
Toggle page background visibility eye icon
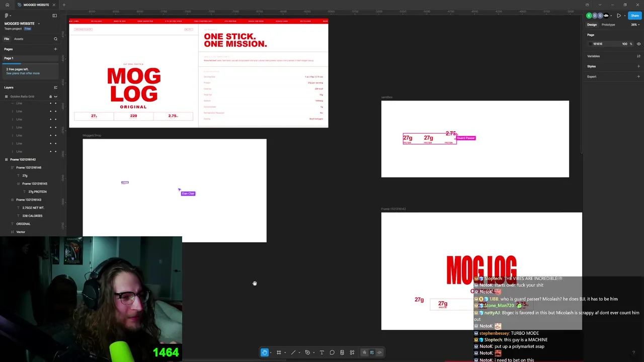pos(638,44)
